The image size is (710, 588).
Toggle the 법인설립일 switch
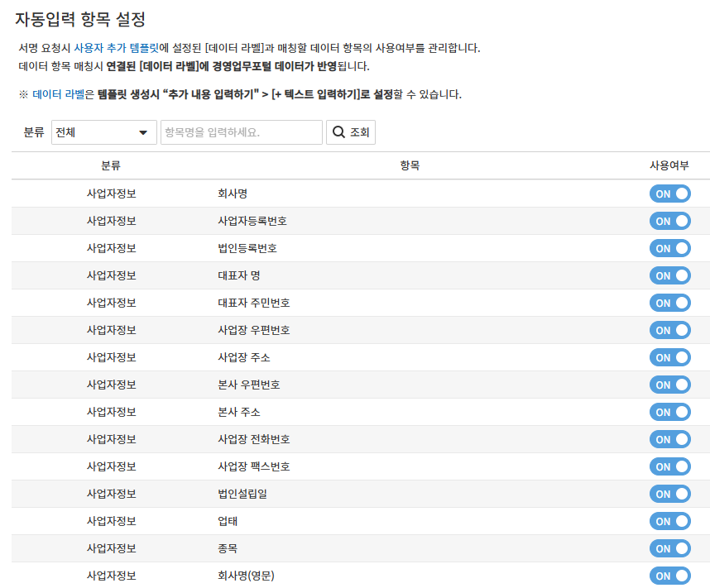tap(669, 494)
